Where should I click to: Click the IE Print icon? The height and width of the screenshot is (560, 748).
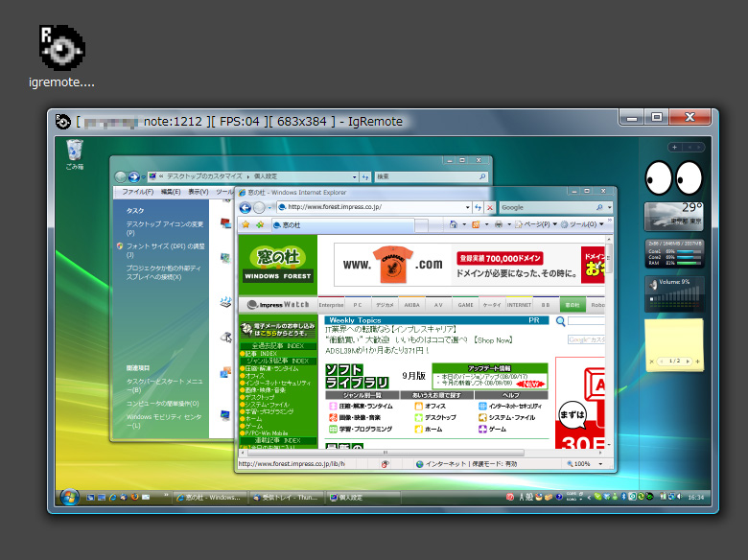(499, 224)
